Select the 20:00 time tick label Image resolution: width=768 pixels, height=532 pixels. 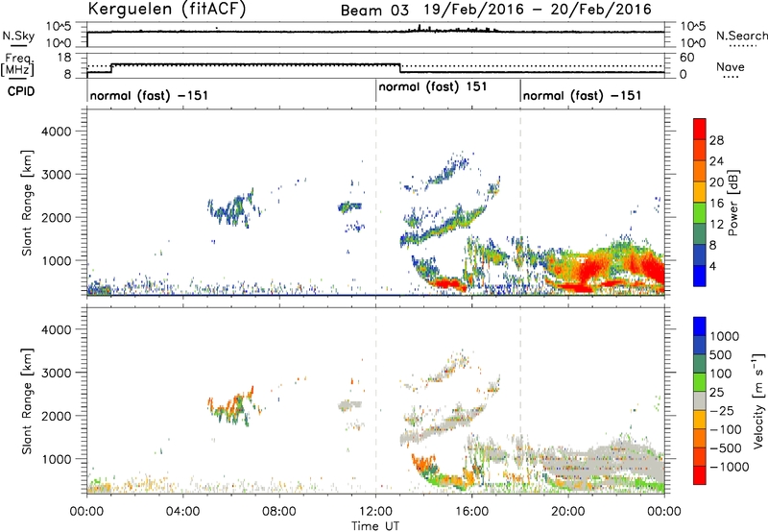click(567, 512)
